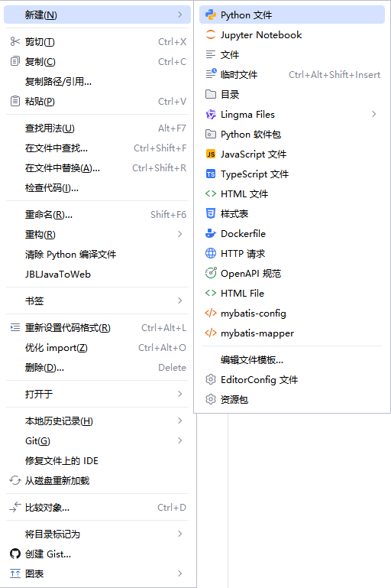The image size is (391, 588).
Task: Click the plain 文件 lines icon
Action: (211, 55)
